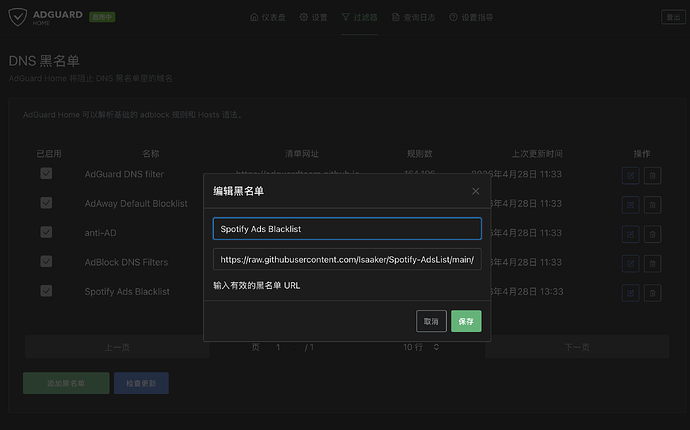Screen dimensions: 690x430
Task: Click the 添加黑名单 add blacklist button
Action: pyautogui.click(x=66, y=383)
